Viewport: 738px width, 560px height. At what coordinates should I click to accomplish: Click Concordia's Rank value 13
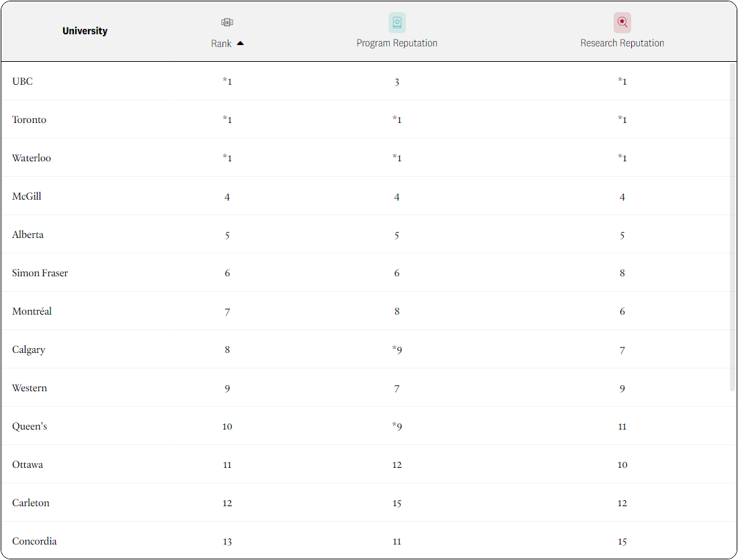tap(227, 542)
